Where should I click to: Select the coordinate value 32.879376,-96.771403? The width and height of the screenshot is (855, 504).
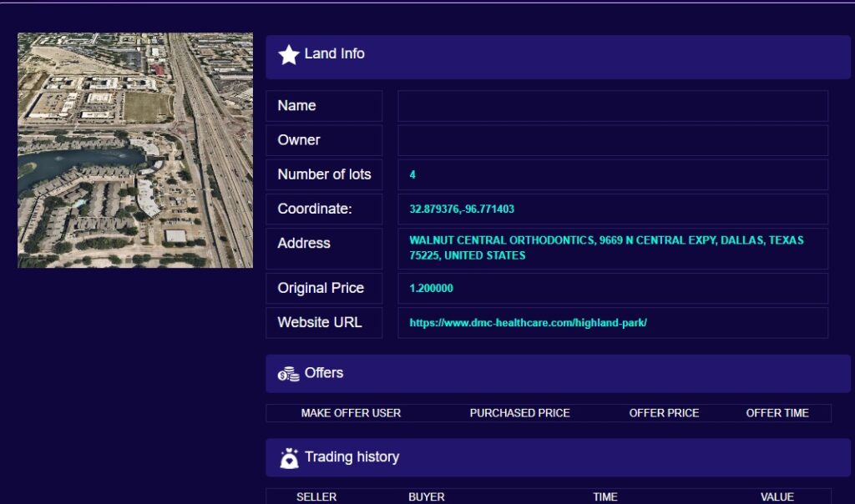pos(462,209)
